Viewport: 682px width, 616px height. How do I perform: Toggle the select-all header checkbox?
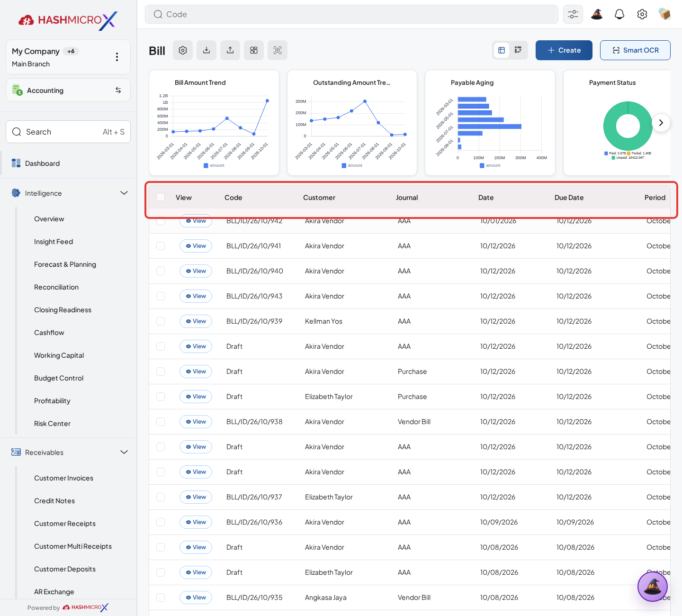tap(161, 197)
